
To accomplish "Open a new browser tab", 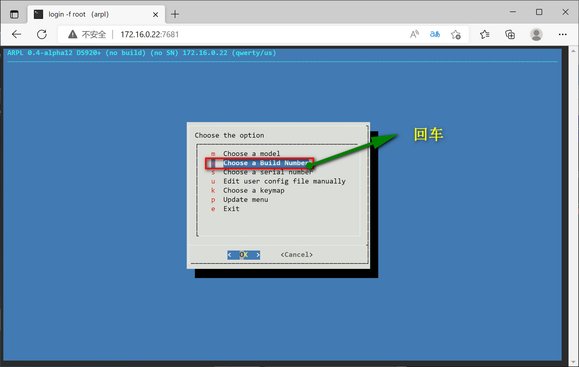I will click(175, 14).
